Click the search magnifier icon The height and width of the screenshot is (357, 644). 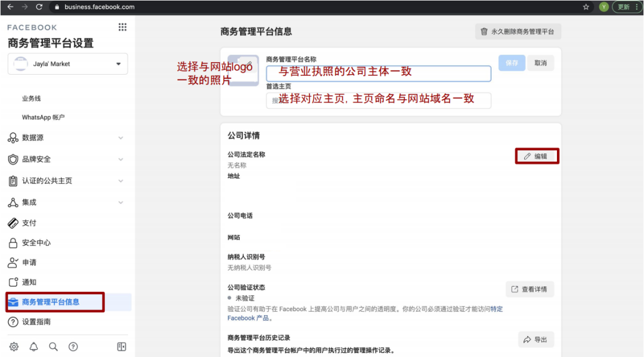[53, 346]
